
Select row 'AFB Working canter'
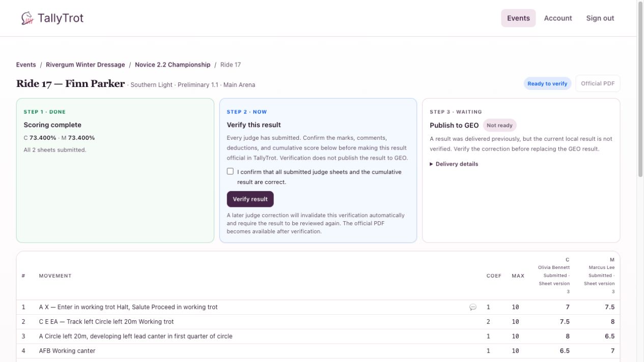pyautogui.click(x=318, y=351)
